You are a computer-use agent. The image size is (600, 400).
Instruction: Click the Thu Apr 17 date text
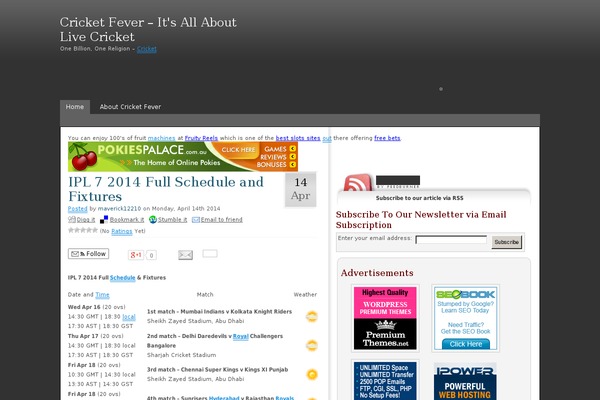(x=83, y=336)
